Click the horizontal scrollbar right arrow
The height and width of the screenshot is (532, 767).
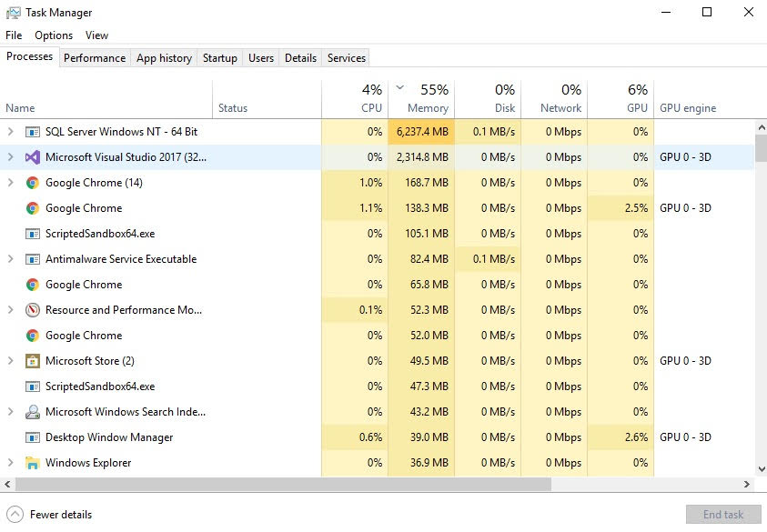click(x=747, y=485)
